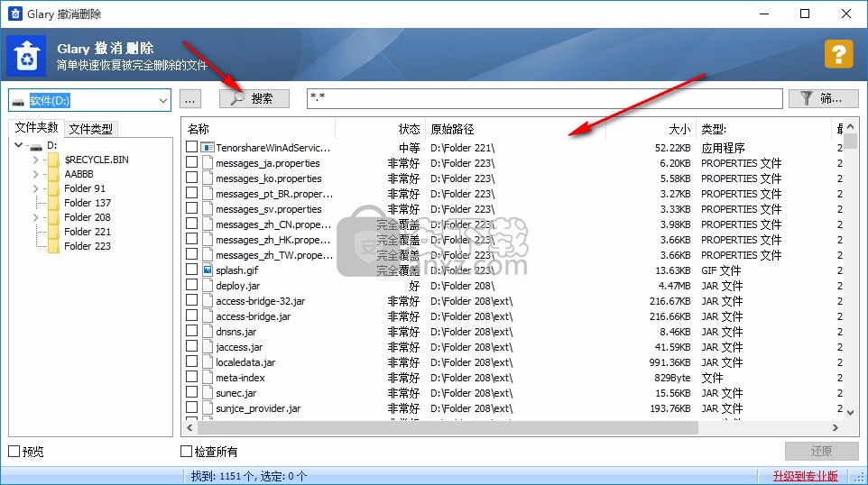
Task: Expand the Folder 91 node
Action: [35, 188]
